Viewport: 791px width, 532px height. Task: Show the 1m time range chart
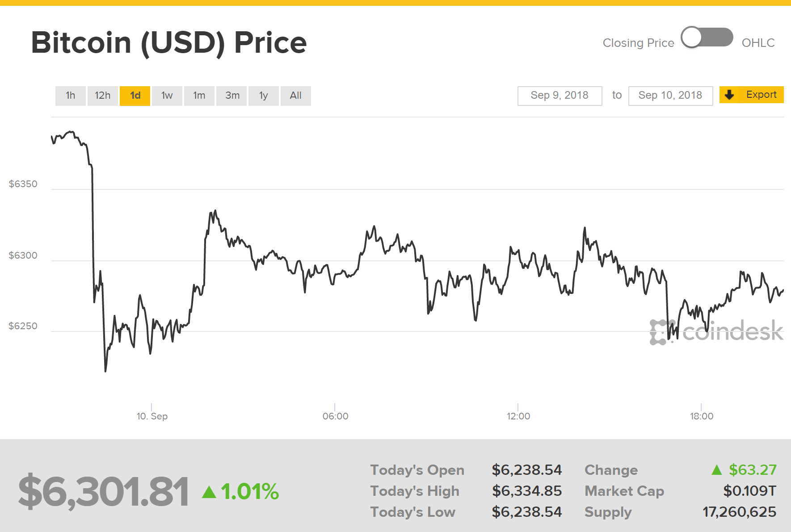(199, 96)
